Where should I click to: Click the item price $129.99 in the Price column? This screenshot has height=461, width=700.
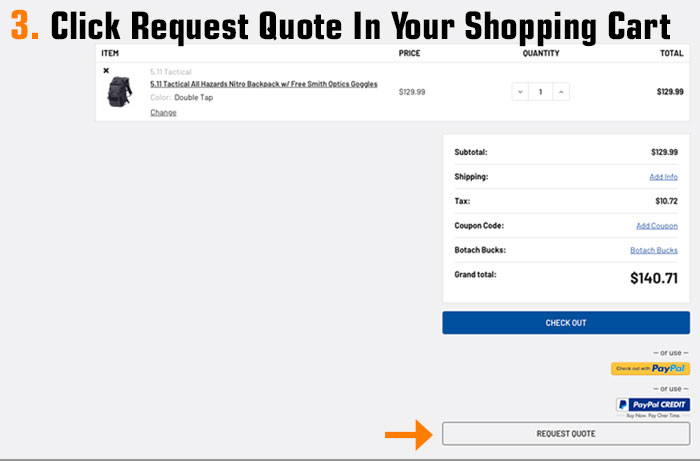click(x=412, y=92)
